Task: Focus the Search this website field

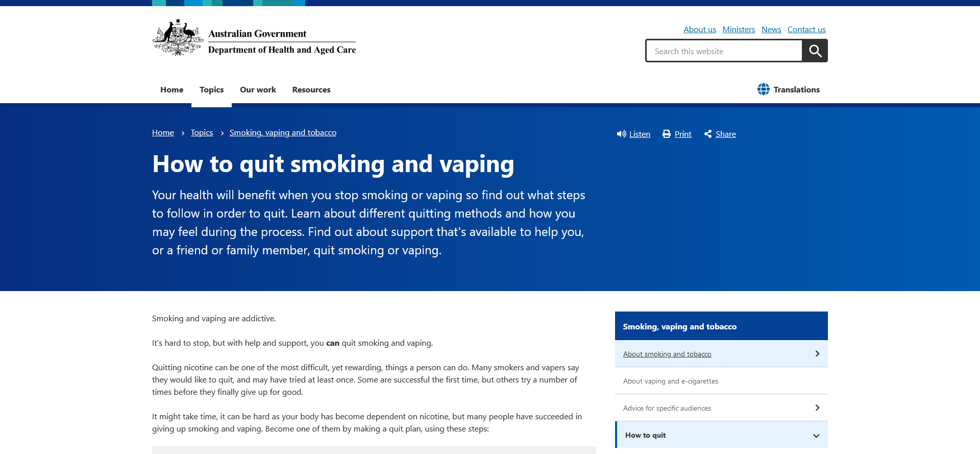Action: pos(724,51)
